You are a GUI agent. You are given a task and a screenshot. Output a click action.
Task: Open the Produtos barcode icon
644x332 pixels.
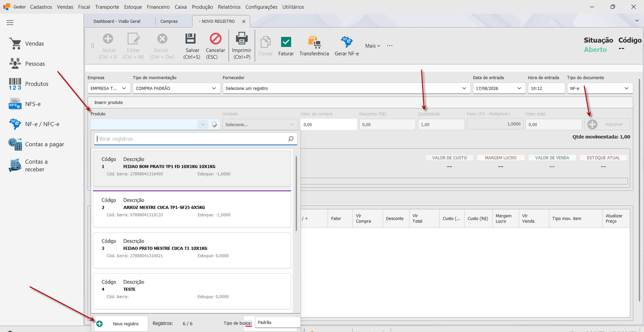(15, 84)
